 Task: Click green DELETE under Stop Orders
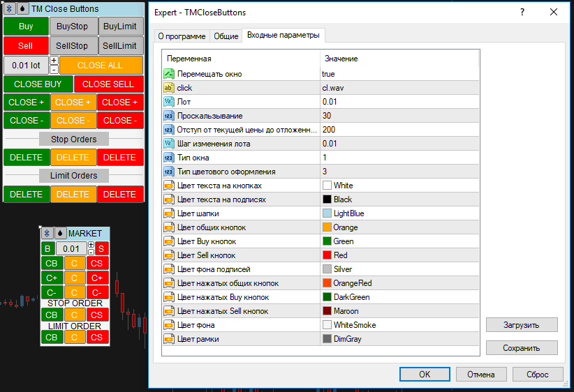pyautogui.click(x=27, y=158)
